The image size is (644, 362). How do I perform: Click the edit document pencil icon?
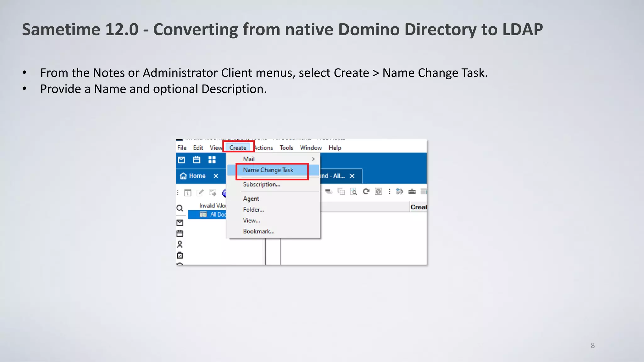tap(200, 192)
